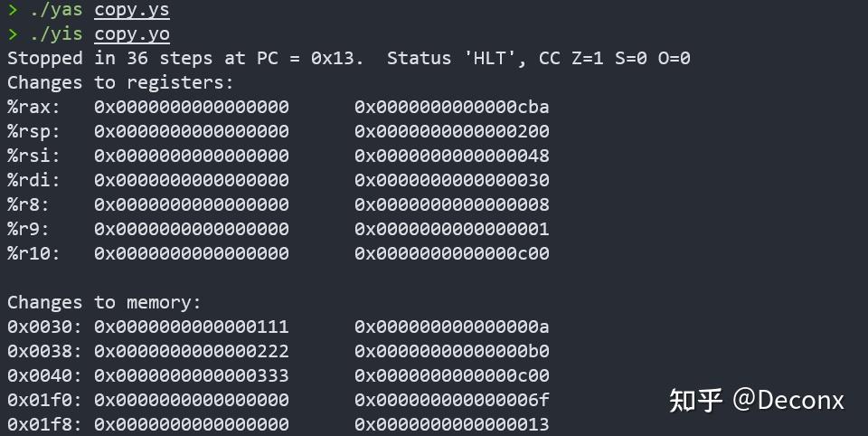868x436 pixels.
Task: Select the 'Changes to registers:' heading
Action: coord(120,83)
